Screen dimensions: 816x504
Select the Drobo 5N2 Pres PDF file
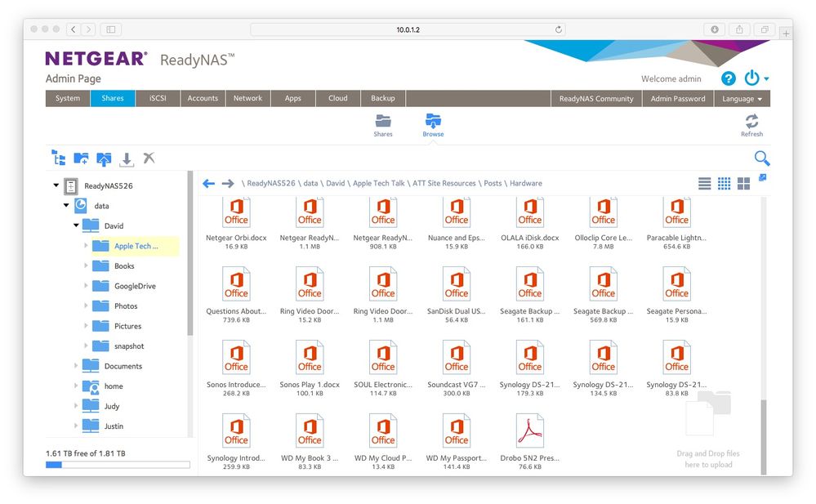pyautogui.click(x=530, y=442)
